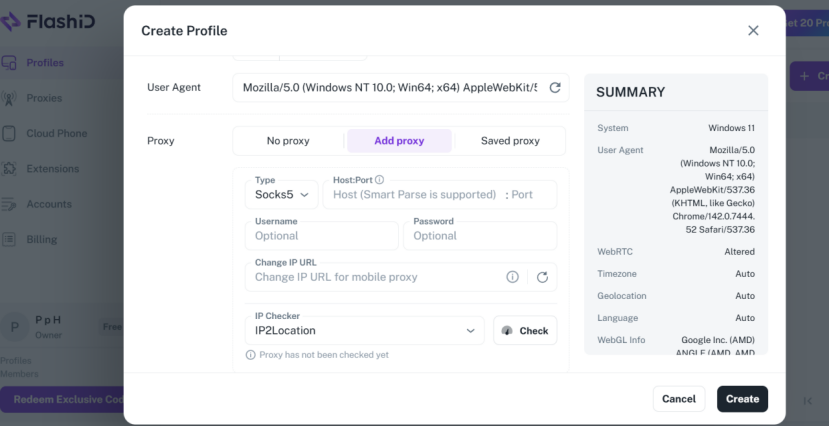The height and width of the screenshot is (426, 829).
Task: Click info icon in Change IP URL field
Action: (x=513, y=277)
